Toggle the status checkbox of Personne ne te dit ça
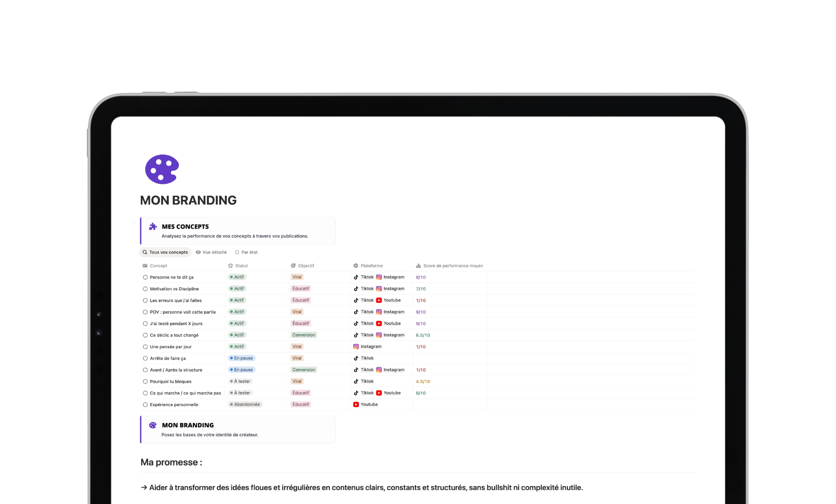836x504 pixels. point(145,277)
